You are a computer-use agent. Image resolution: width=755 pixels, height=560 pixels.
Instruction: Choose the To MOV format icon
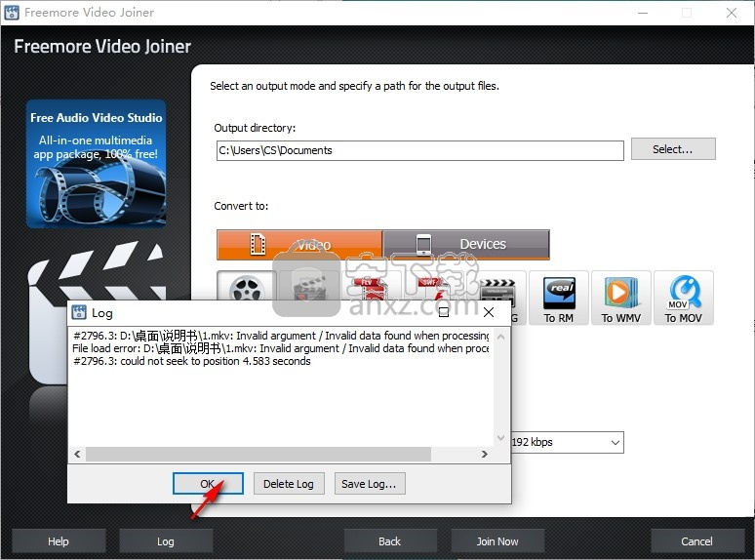(683, 298)
